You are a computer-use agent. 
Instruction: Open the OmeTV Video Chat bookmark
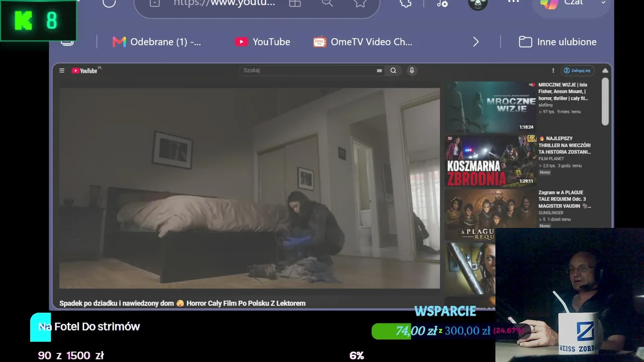tap(363, 42)
